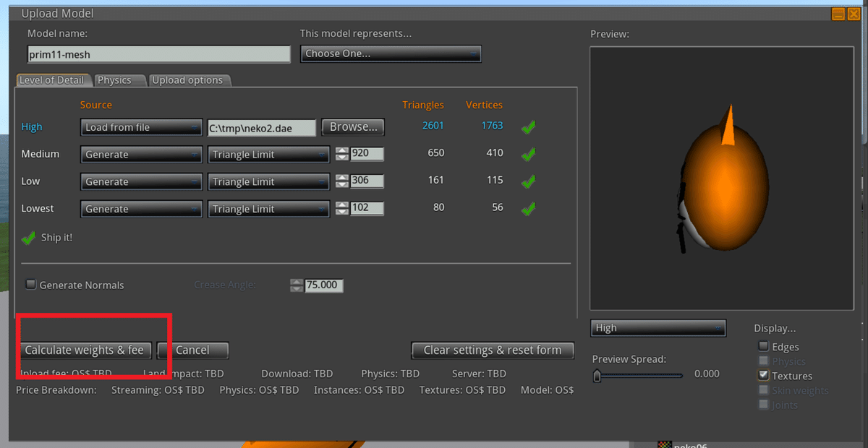868x448 pixels.
Task: Click the Low triangles value 161
Action: (436, 181)
